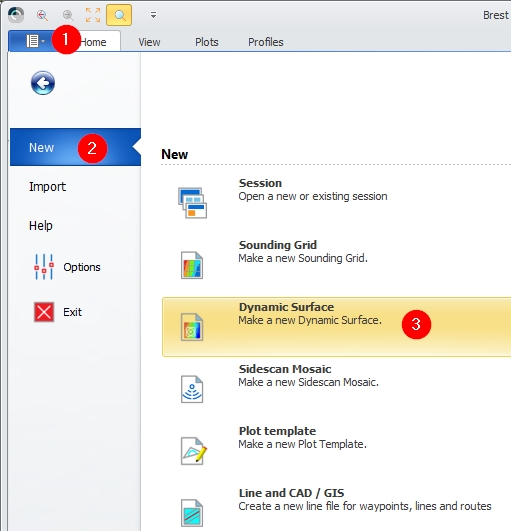Click Exit with the red X
This screenshot has width=511, height=531.
(58, 312)
